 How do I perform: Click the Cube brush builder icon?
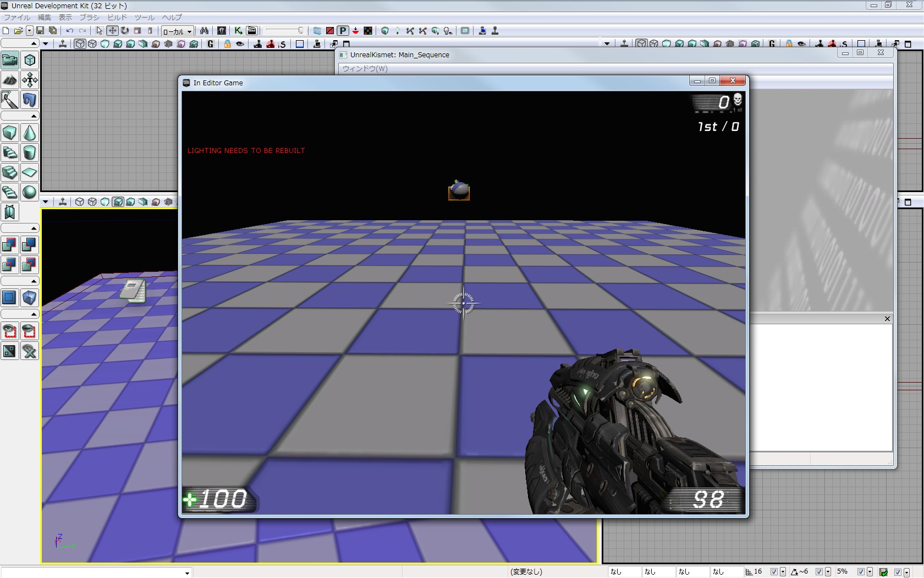pos(10,133)
